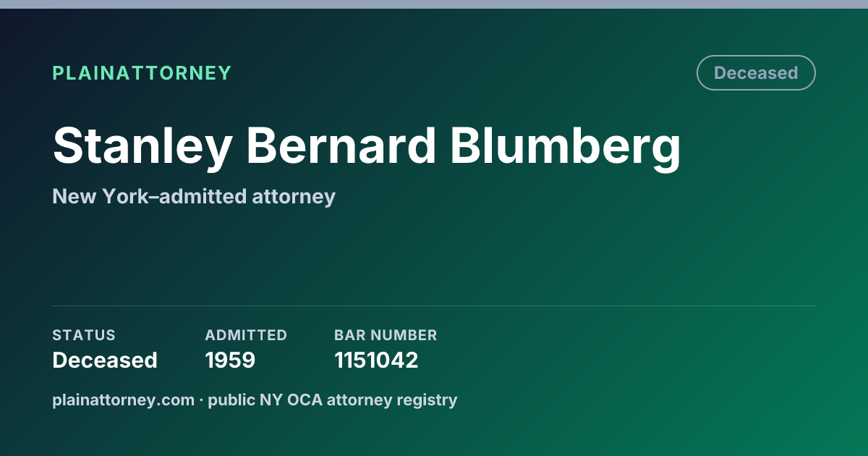The height and width of the screenshot is (456, 868).
Task: Click the horizontal divider line above STATUS
Action: pos(434,305)
